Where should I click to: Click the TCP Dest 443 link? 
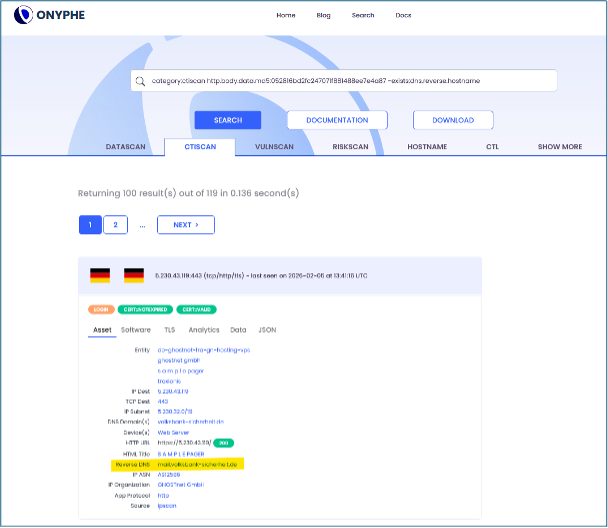[163, 402]
